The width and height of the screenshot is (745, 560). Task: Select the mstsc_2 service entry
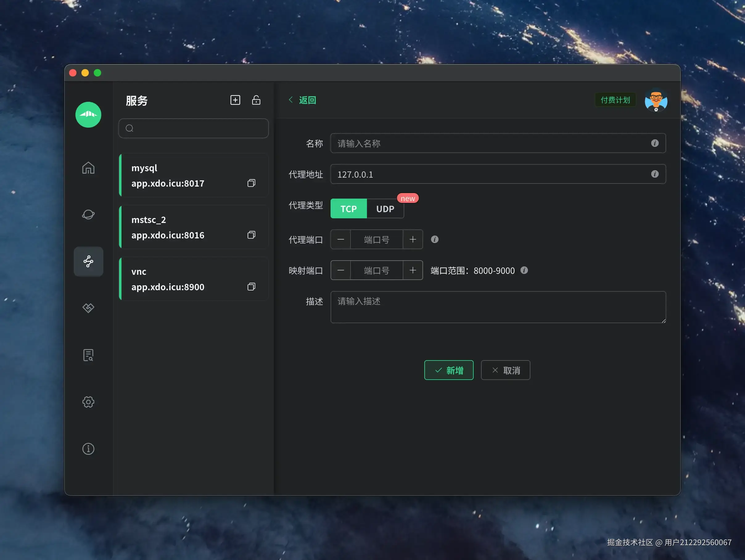pos(194,227)
